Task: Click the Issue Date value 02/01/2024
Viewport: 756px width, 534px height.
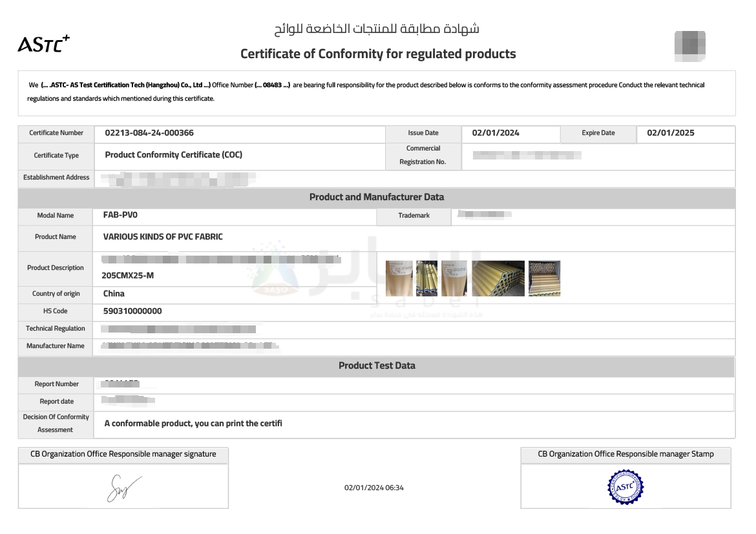Action: tap(496, 133)
